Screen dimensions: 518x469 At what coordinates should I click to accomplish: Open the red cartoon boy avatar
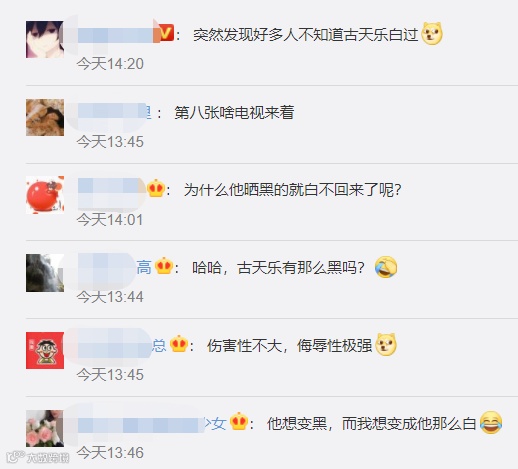click(x=45, y=351)
